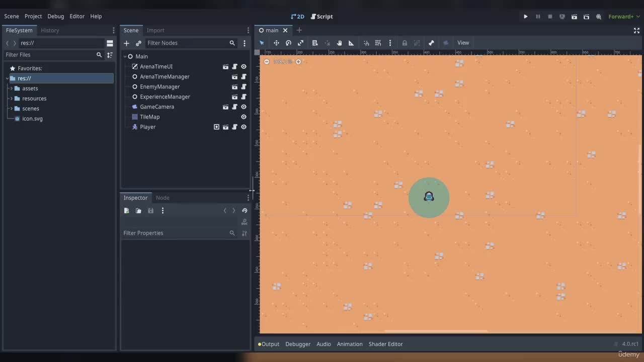644x362 pixels.
Task: Activate the Move Mode tool
Action: coord(276,43)
